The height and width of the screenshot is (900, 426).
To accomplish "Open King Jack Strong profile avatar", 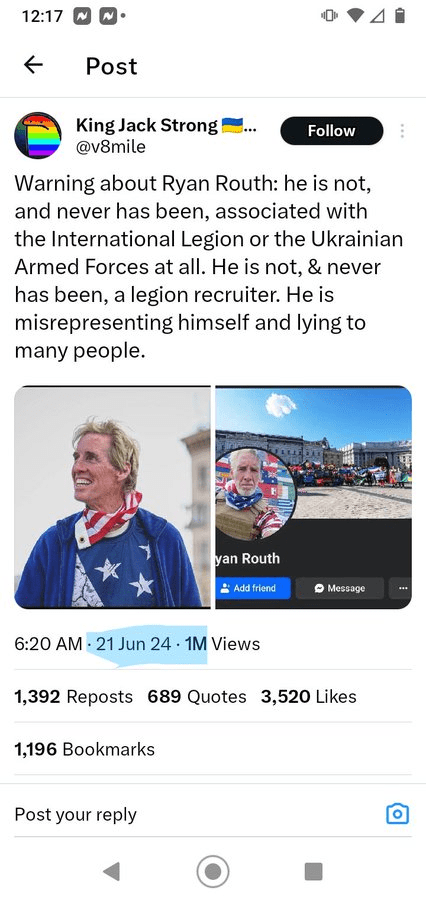I will point(38,136).
